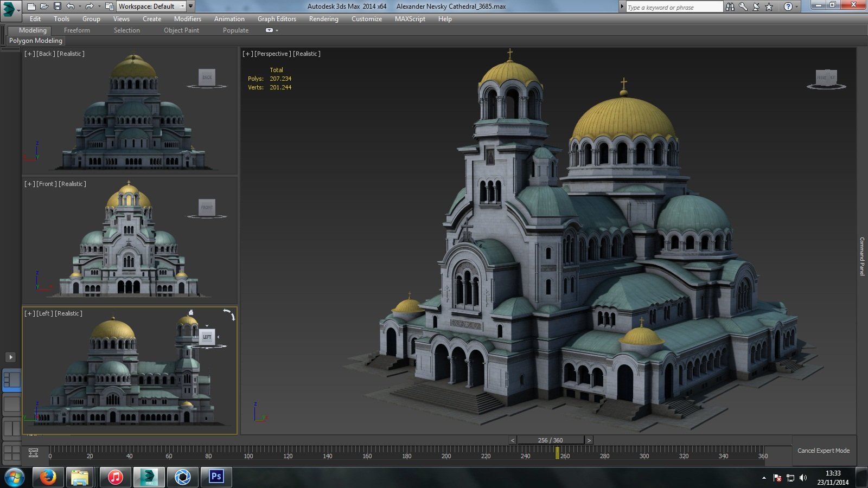Redo the last scene operation
This screenshot has height=488, width=868.
coord(90,7)
